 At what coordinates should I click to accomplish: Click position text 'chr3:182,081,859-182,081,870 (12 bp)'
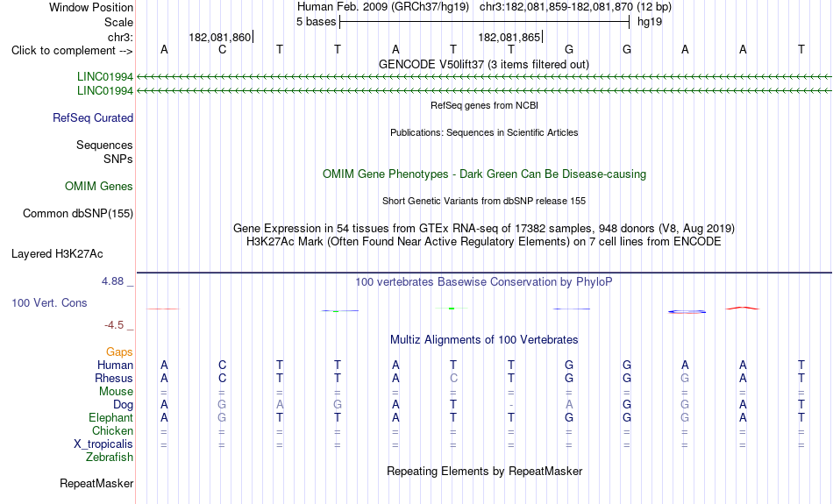(575, 7)
